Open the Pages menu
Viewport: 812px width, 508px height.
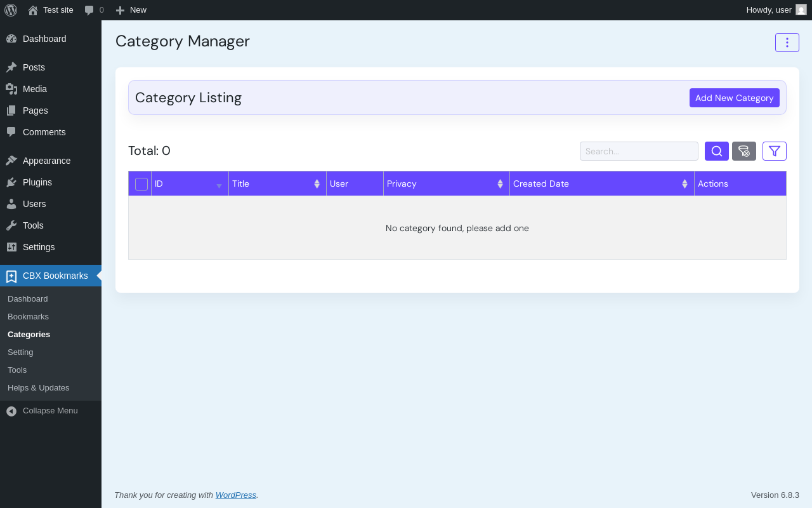(x=51, y=110)
